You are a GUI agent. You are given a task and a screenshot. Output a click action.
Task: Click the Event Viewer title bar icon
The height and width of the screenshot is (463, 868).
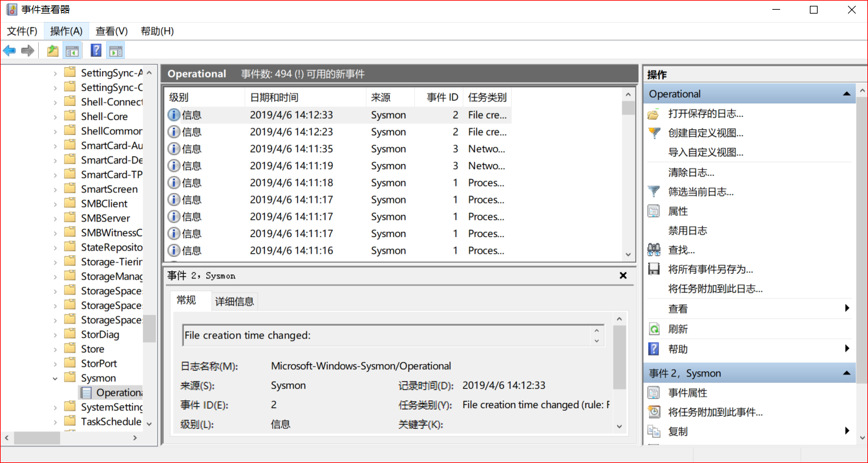coord(12,10)
